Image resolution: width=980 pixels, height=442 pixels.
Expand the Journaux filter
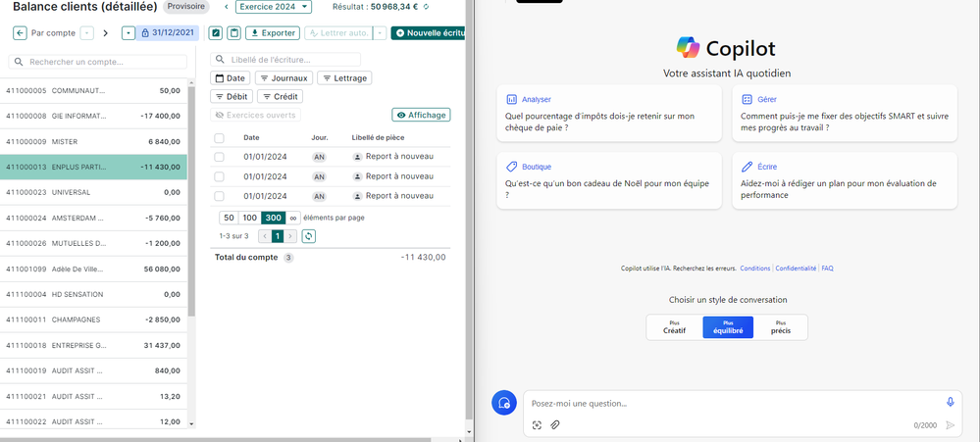[284, 78]
